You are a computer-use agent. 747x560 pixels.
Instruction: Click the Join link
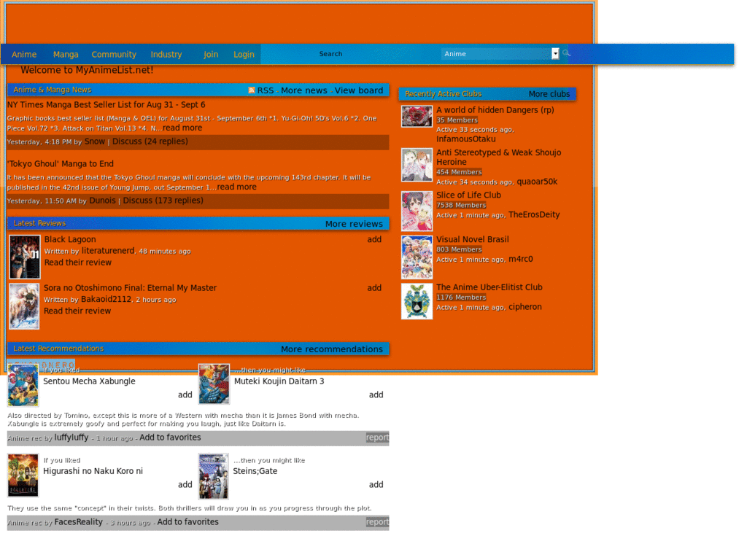210,54
